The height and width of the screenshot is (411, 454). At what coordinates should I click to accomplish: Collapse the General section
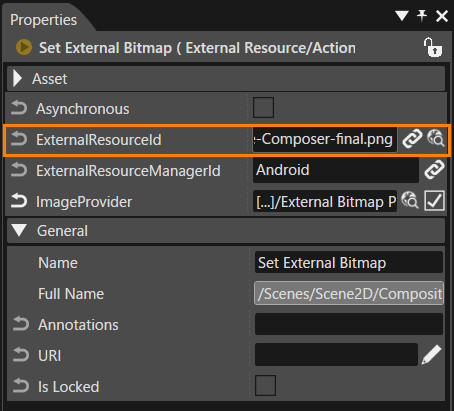(19, 230)
